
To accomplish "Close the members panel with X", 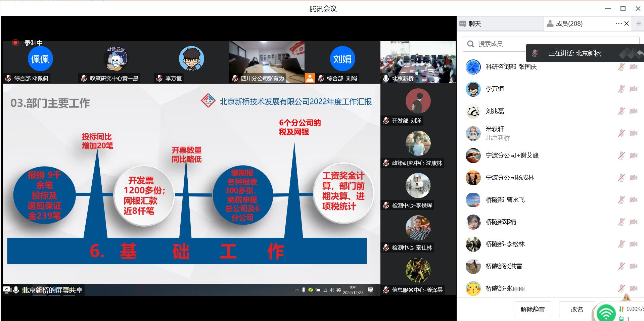I will pyautogui.click(x=627, y=24).
